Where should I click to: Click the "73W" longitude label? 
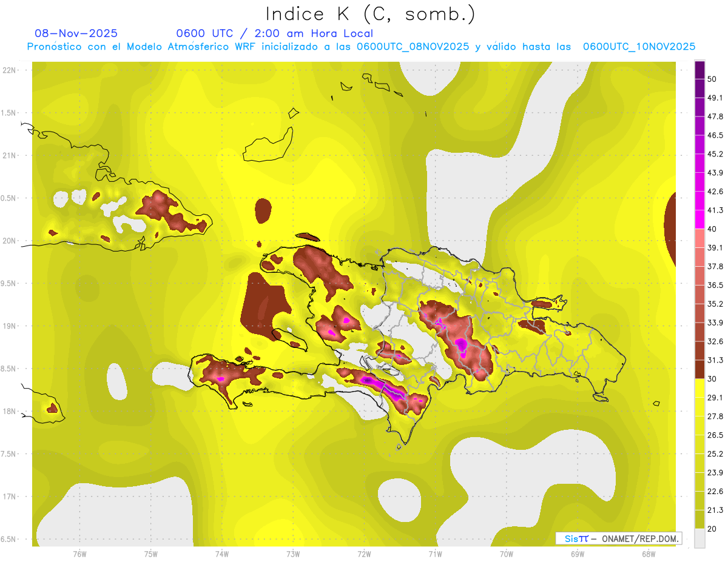coord(293,554)
